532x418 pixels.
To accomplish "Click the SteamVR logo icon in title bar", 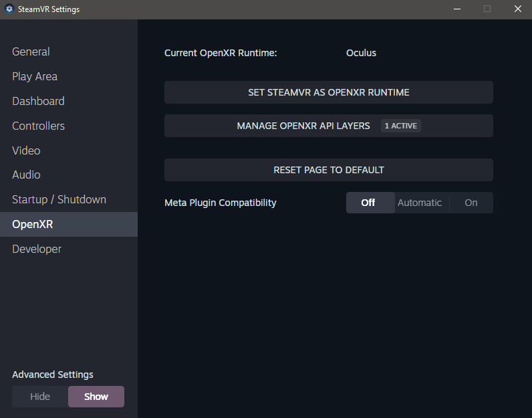I will 9,9.
